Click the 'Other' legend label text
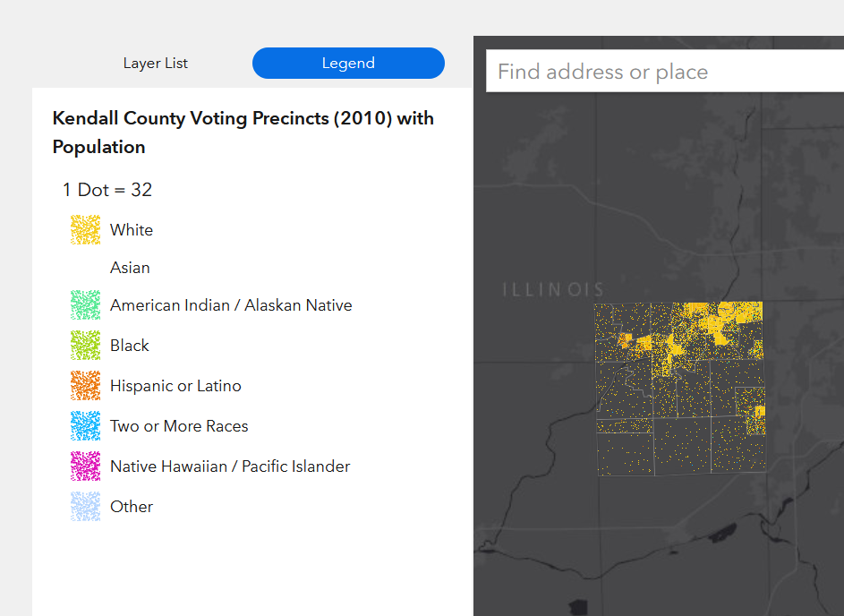 click(132, 507)
